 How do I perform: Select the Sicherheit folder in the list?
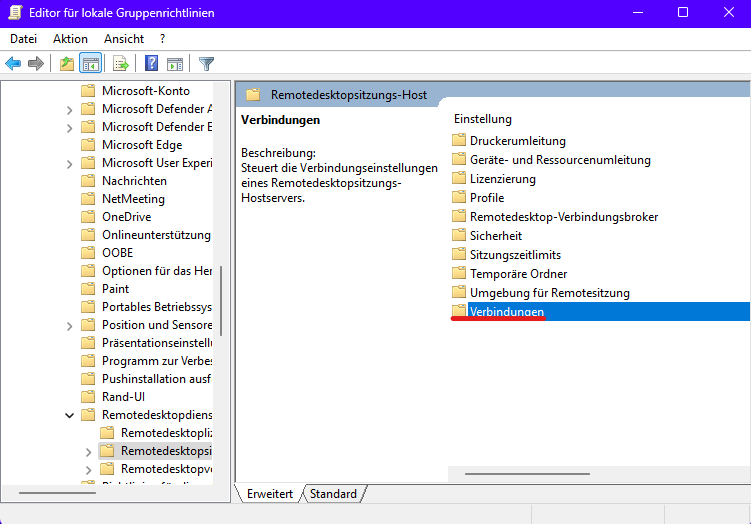click(x=496, y=236)
